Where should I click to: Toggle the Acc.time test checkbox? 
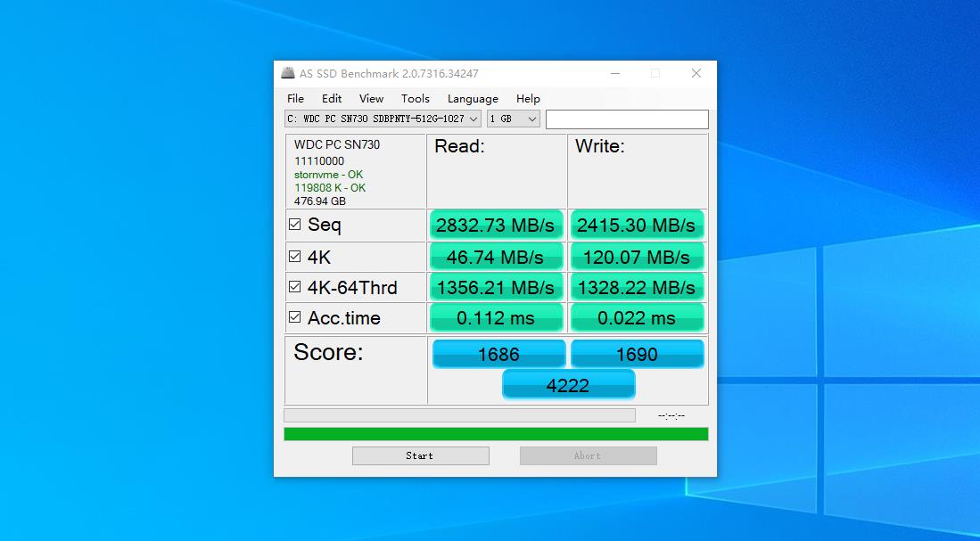click(295, 317)
